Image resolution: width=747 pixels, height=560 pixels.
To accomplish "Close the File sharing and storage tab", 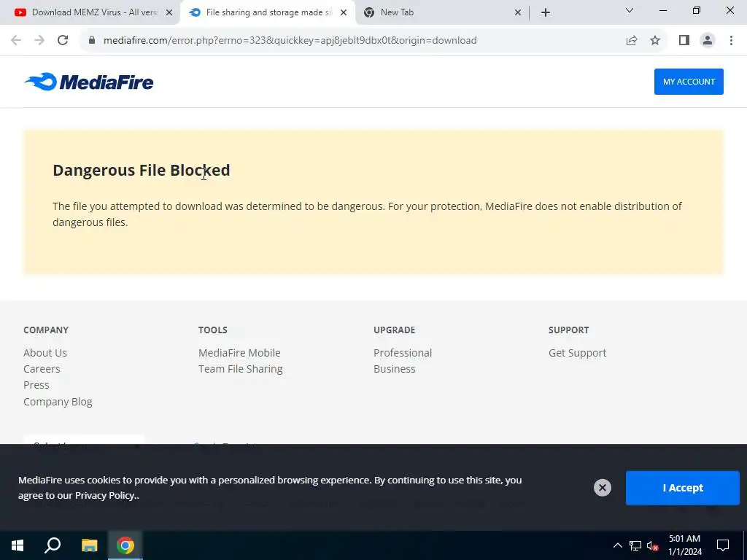I will (344, 13).
